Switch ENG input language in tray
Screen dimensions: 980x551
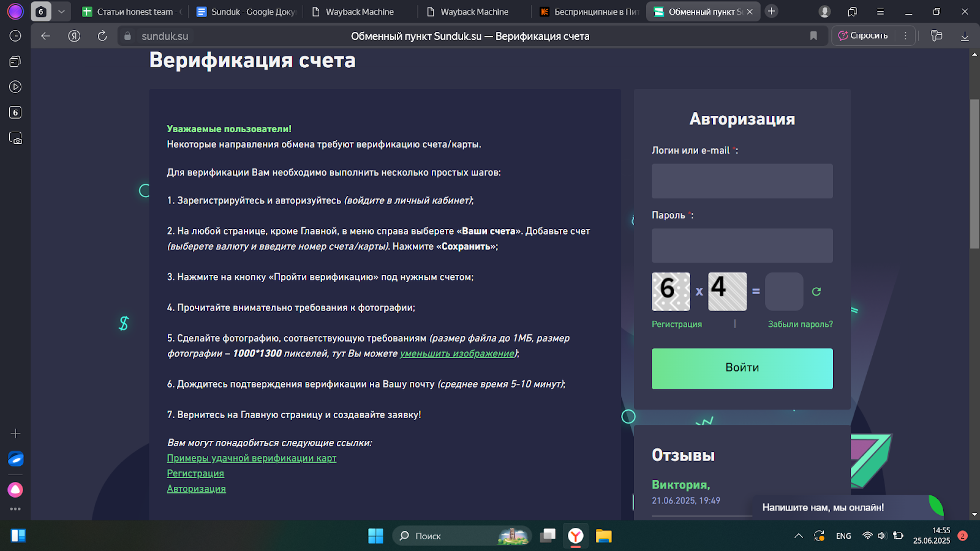[x=843, y=536]
